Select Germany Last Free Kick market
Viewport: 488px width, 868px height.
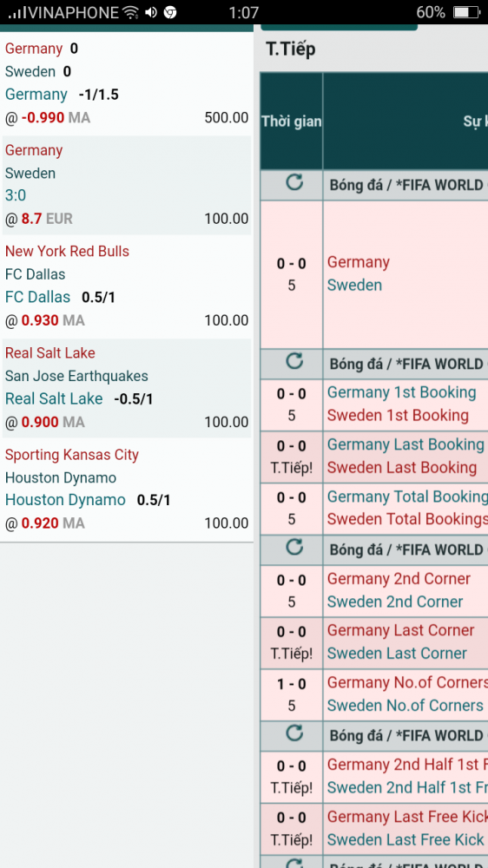click(407, 817)
